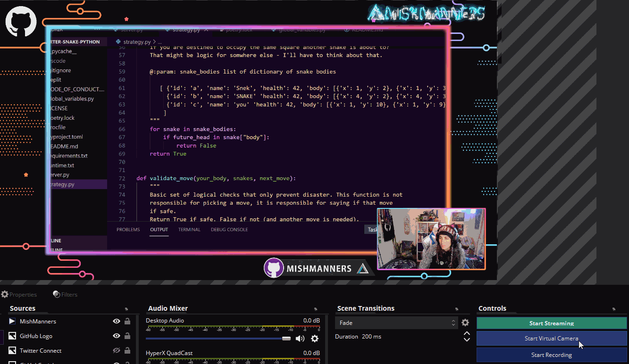The height and width of the screenshot is (364, 629).
Task: Toggle the lock on GitHub Logo source
Action: [127, 336]
